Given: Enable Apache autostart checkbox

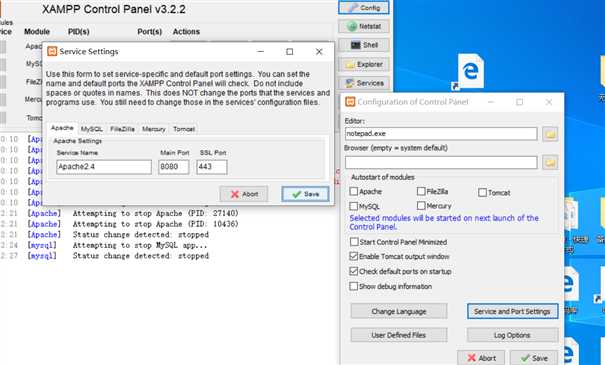Looking at the screenshot, I should 354,191.
